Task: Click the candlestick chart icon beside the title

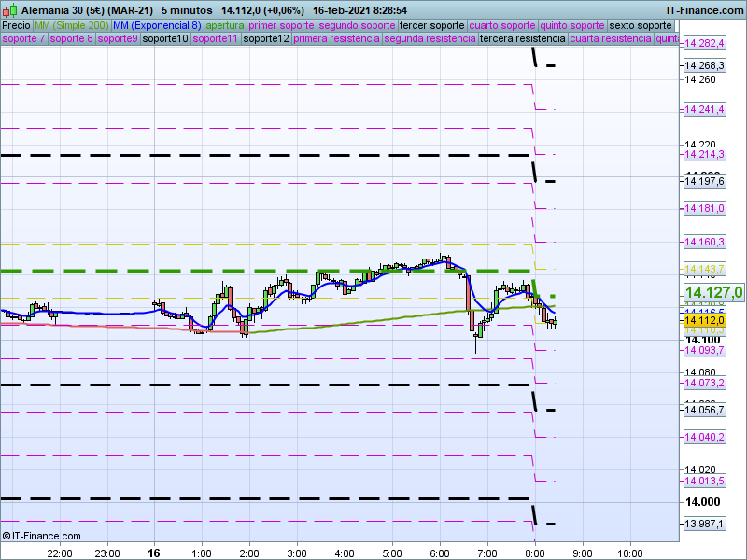Action: click(x=9, y=10)
